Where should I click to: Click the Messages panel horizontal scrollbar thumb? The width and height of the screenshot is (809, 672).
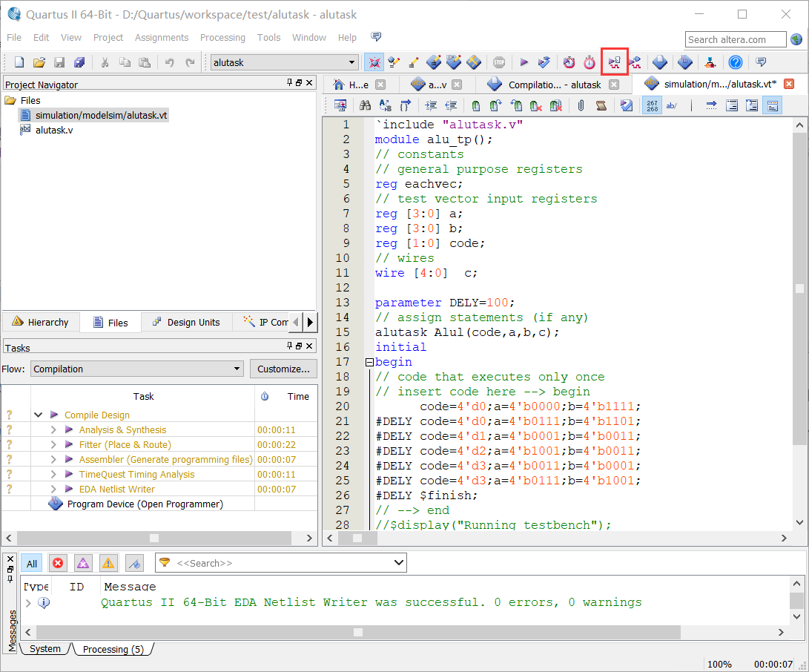click(358, 632)
